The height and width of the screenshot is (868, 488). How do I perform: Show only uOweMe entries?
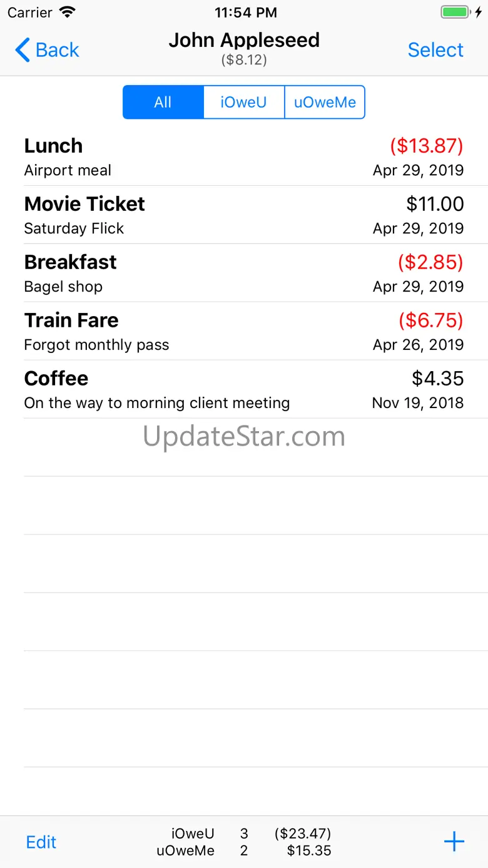pos(325,103)
